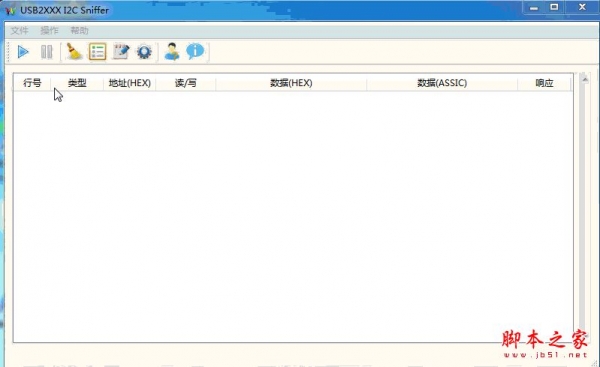Open the list view icon
The width and height of the screenshot is (600, 367).
pyautogui.click(x=98, y=52)
